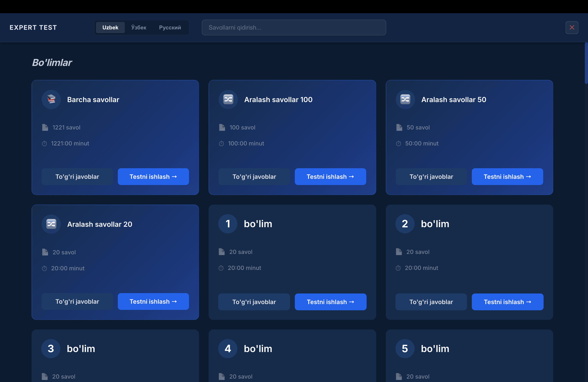Start Testni ishlash for 1 bo'lim
Image resolution: width=588 pixels, height=382 pixels.
331,302
